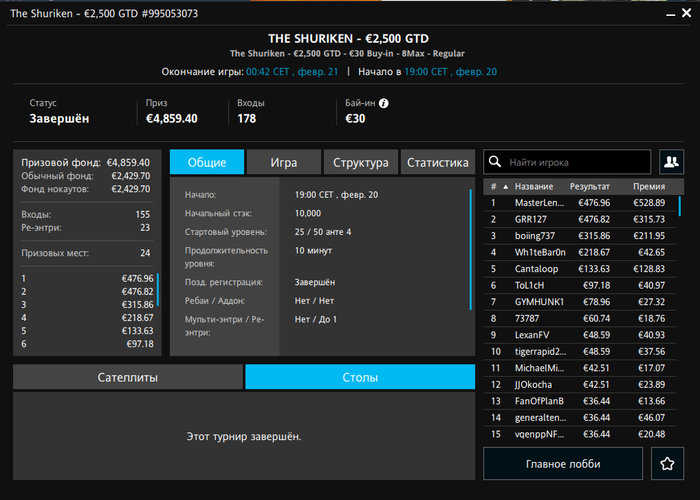This screenshot has height=500, width=700.
Task: Click the player list scrollbar
Action: 680,206
